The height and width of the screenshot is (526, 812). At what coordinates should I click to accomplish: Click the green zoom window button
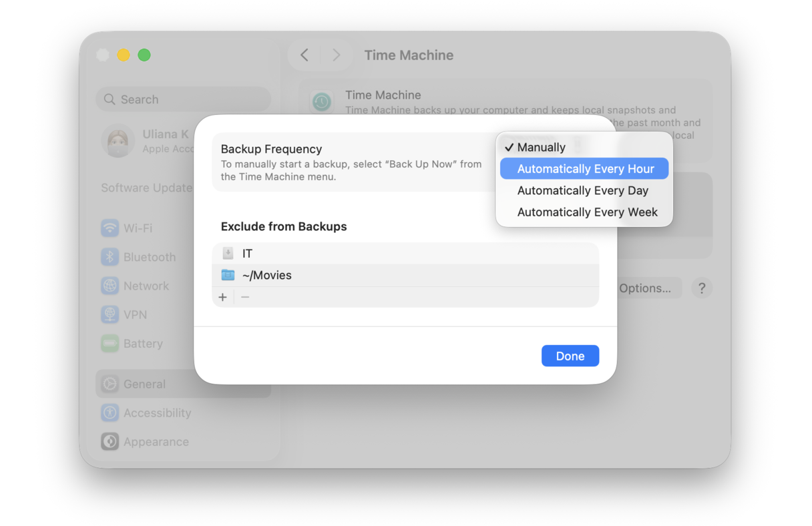pos(144,55)
